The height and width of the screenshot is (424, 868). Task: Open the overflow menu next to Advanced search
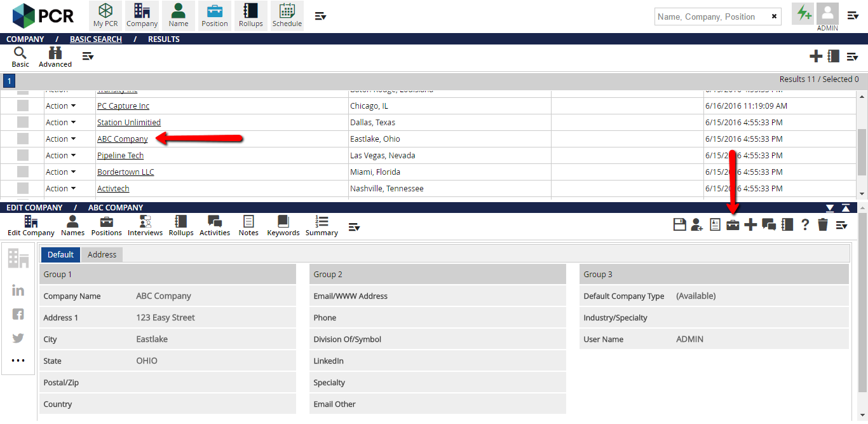(88, 57)
